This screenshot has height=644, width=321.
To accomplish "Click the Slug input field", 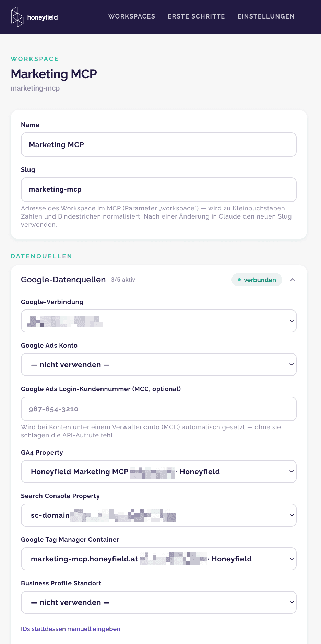I will tap(159, 190).
